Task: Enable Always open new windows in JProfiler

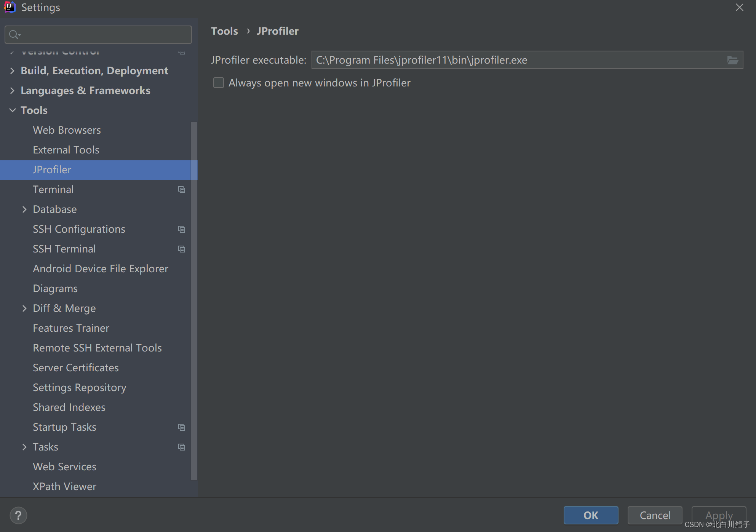Action: click(x=218, y=83)
